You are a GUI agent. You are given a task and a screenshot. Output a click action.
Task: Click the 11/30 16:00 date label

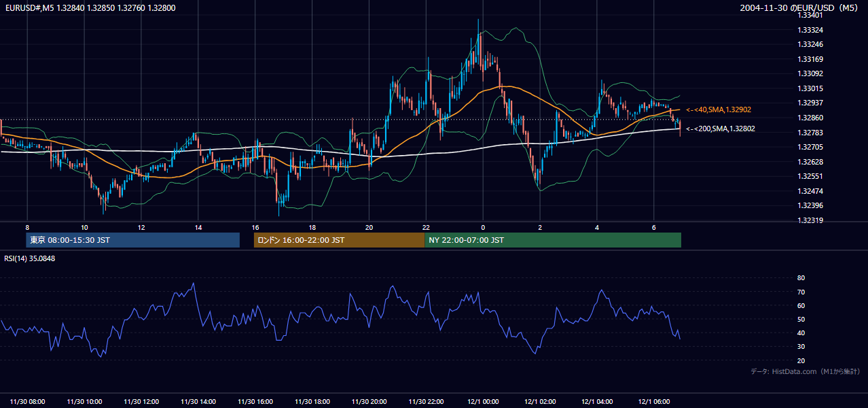(255, 402)
